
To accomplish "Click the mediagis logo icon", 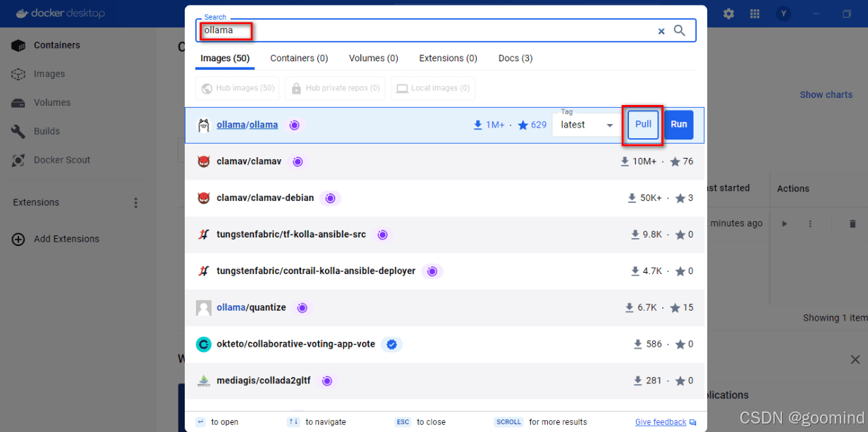I will [x=204, y=381].
